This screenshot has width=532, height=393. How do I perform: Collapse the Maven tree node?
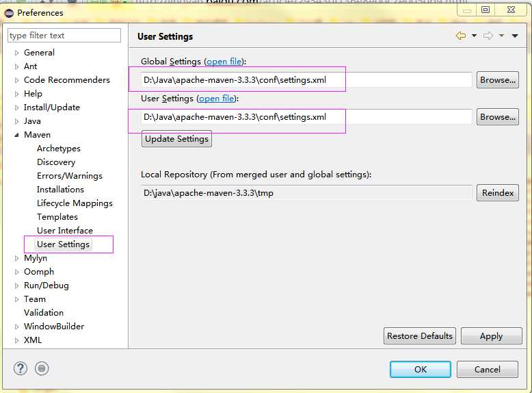click(16, 135)
